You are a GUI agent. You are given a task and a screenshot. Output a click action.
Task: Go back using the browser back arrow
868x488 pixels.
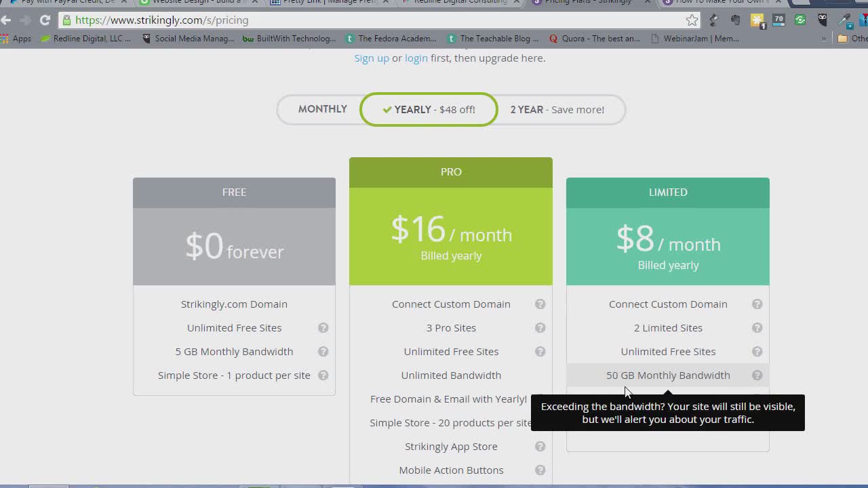[x=7, y=20]
